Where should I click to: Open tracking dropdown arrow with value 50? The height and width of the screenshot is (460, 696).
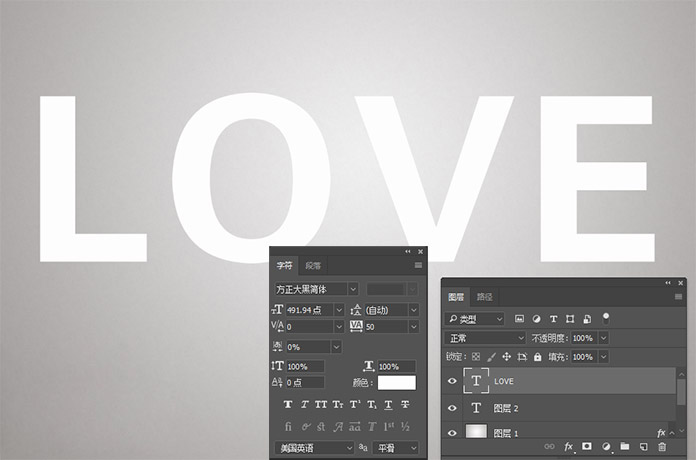(x=414, y=327)
